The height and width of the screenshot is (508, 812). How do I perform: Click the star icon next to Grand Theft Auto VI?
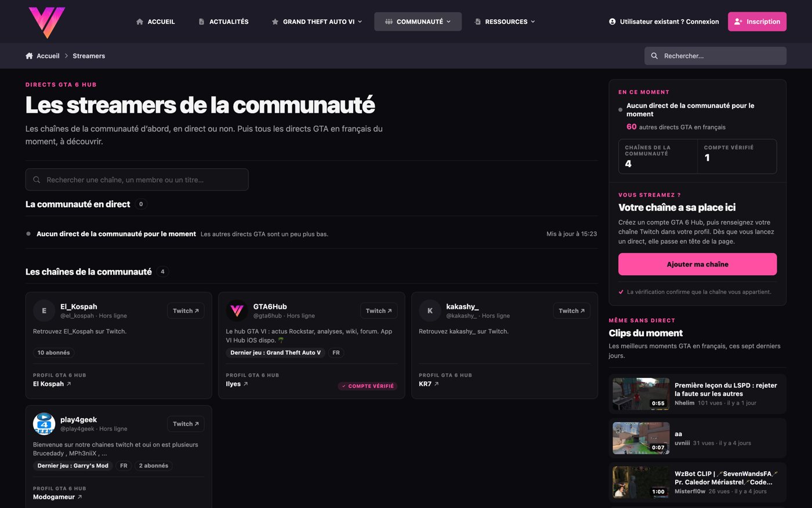point(275,21)
